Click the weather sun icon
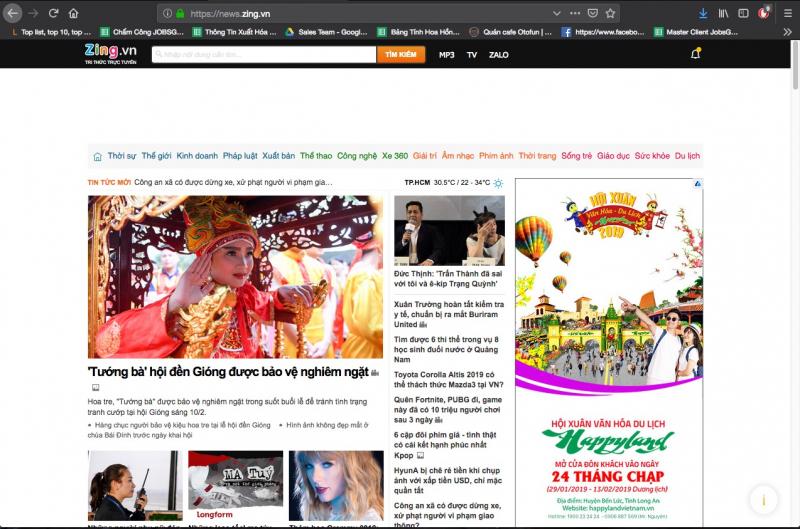This screenshot has width=800, height=529. 498,183
